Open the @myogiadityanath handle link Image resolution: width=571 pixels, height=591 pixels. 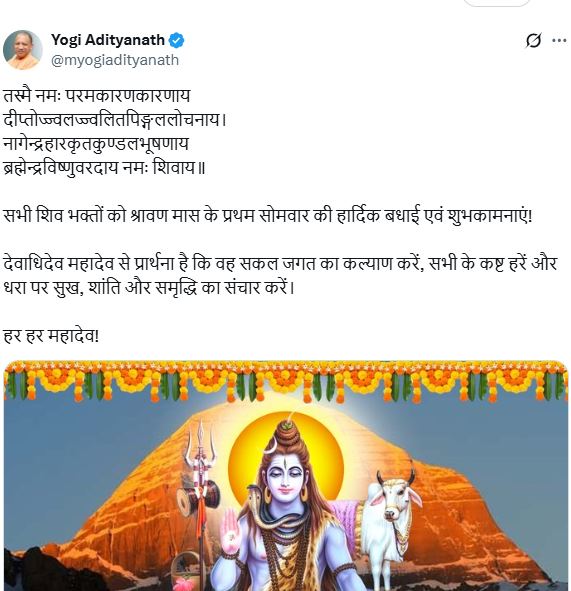(115, 60)
